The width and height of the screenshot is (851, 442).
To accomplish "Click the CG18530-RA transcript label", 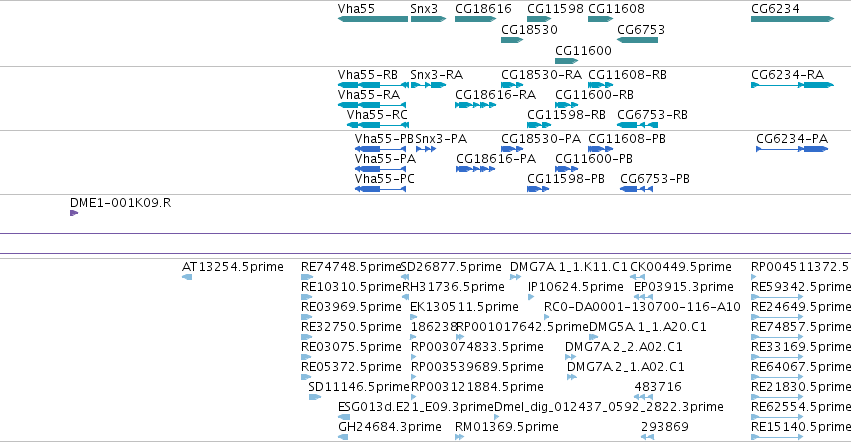I will coord(541,74).
